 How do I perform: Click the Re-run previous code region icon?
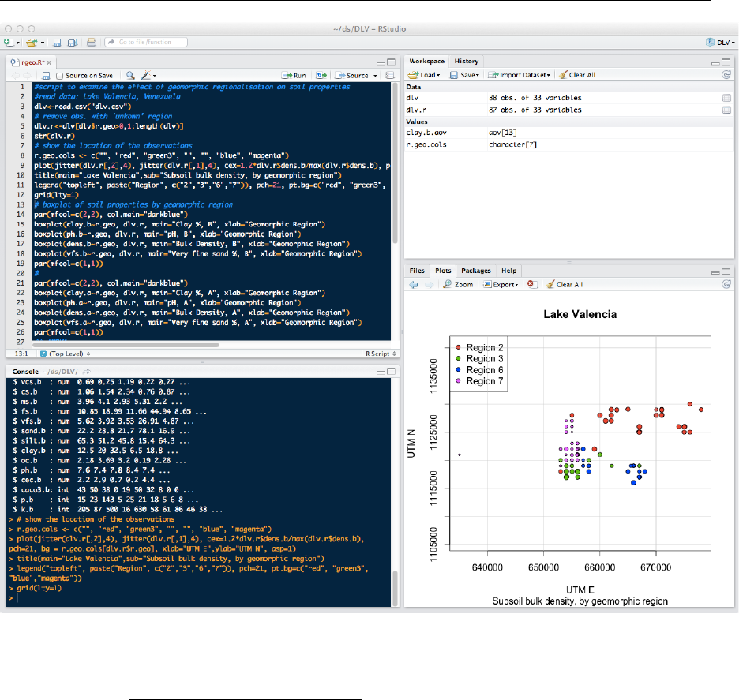tap(321, 75)
